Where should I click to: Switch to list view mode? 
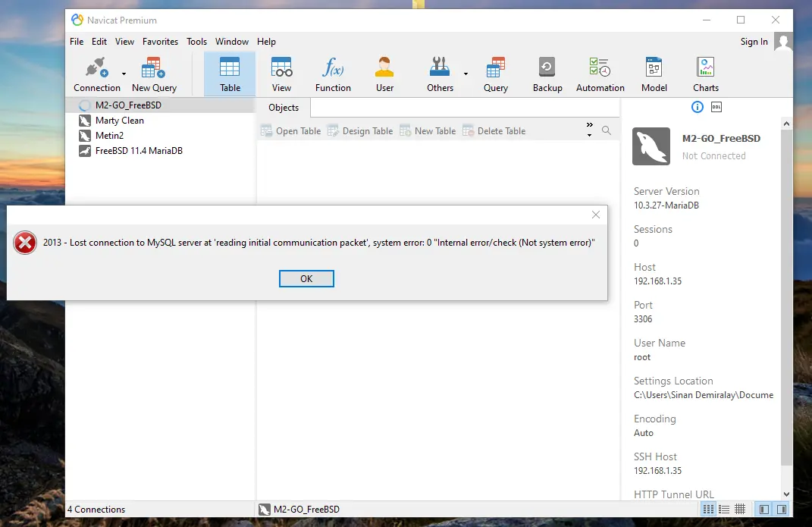pos(724,510)
